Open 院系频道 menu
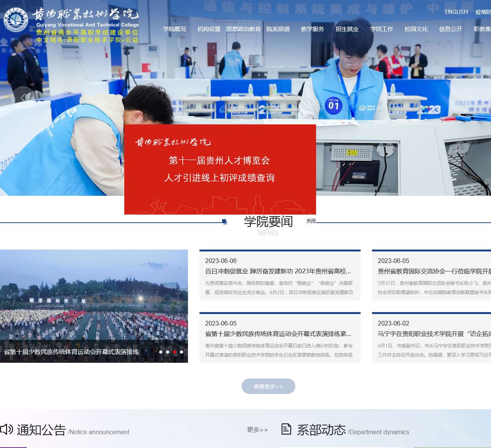This screenshot has height=448, width=491. tap(278, 29)
